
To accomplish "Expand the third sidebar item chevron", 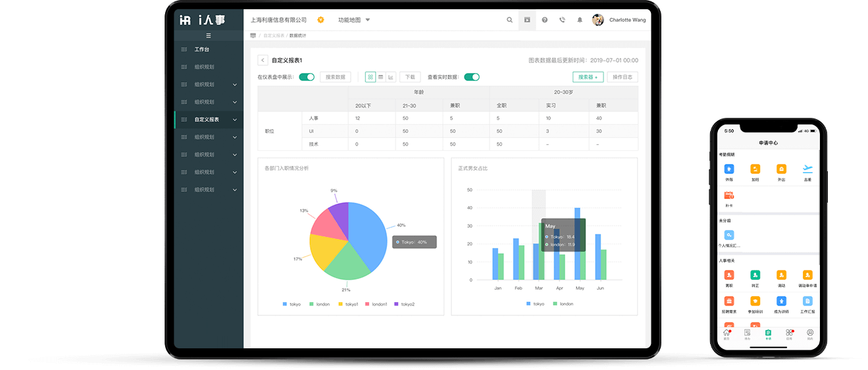I will [x=235, y=84].
